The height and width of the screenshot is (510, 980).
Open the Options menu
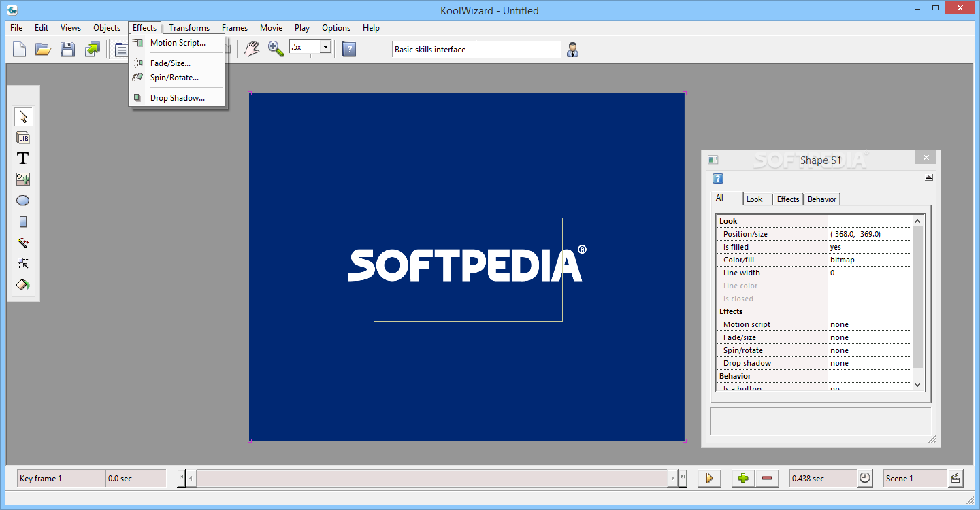[336, 28]
